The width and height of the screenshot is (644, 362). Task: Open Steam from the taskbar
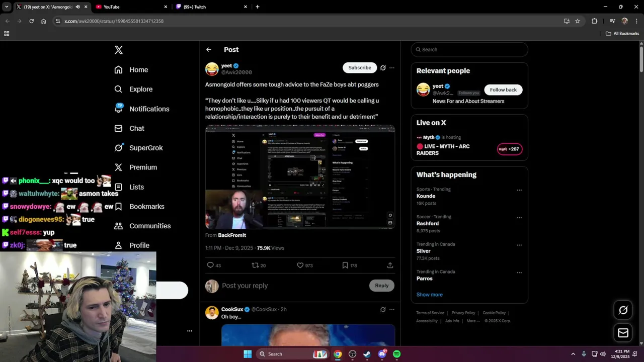367,354
